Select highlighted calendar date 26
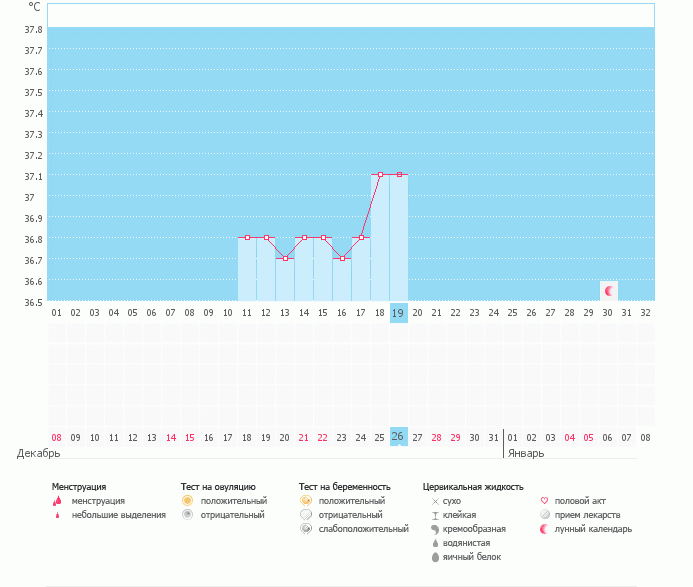This screenshot has height=587, width=693. (x=398, y=437)
